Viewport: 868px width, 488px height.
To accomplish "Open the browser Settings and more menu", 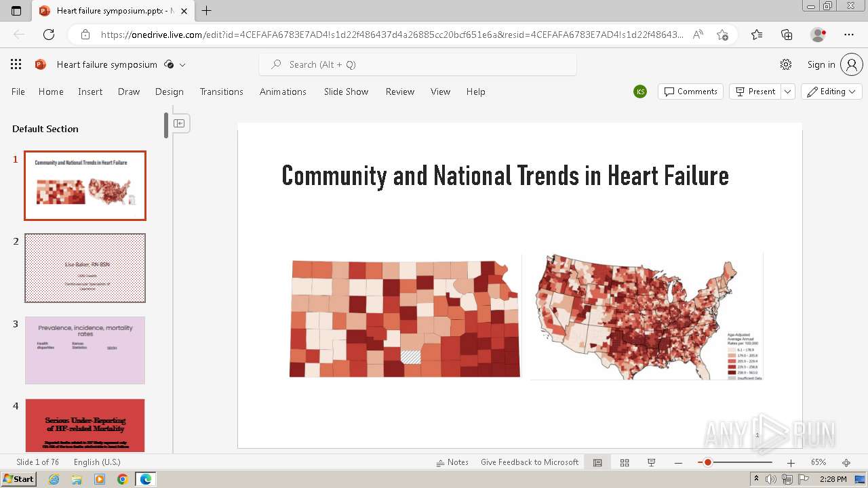I will (849, 35).
